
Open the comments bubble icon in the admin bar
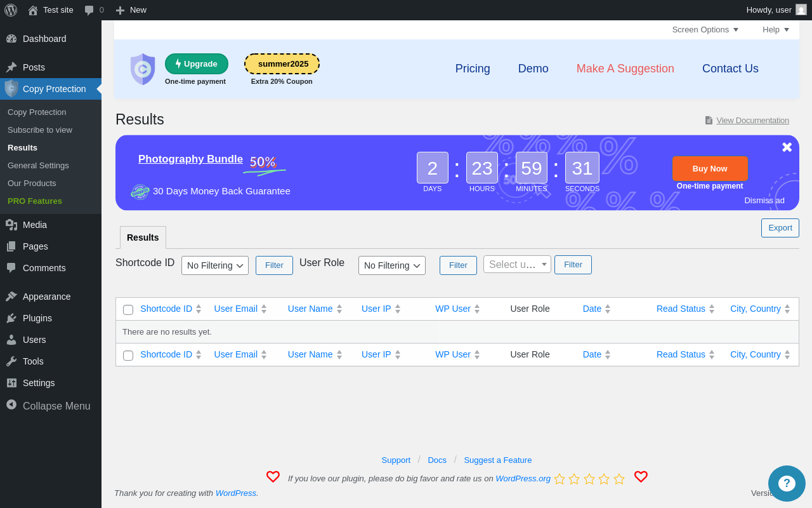point(89,10)
